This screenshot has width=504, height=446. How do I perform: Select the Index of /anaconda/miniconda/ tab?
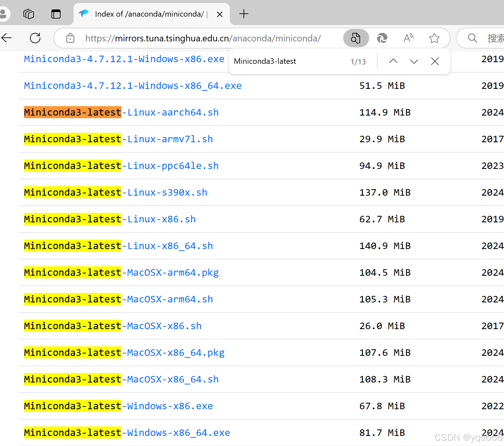(x=152, y=14)
